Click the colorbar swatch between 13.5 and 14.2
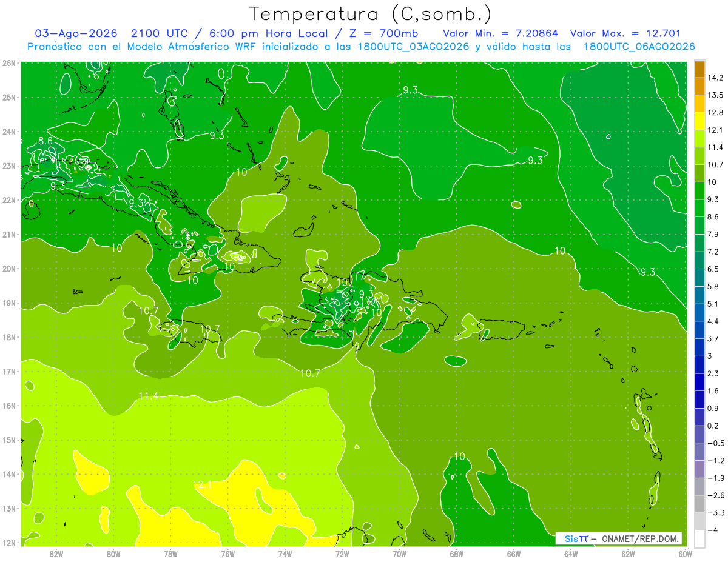 click(x=699, y=86)
